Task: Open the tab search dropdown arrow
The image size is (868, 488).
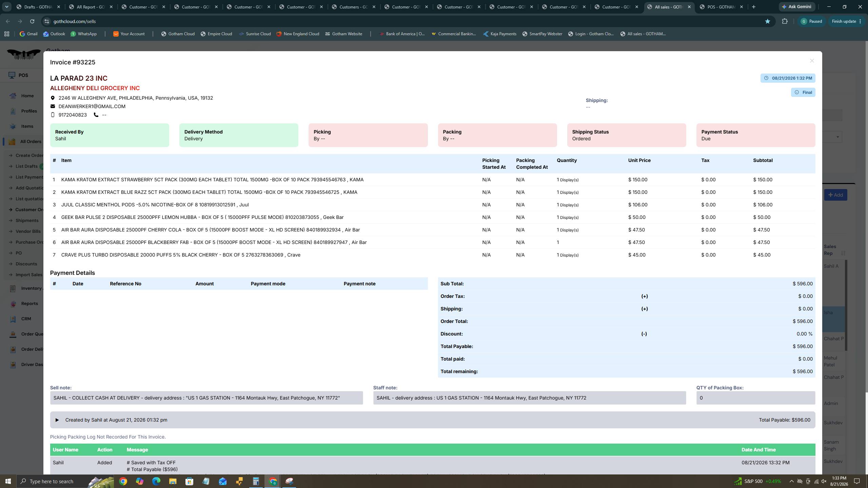Action: tap(7, 7)
